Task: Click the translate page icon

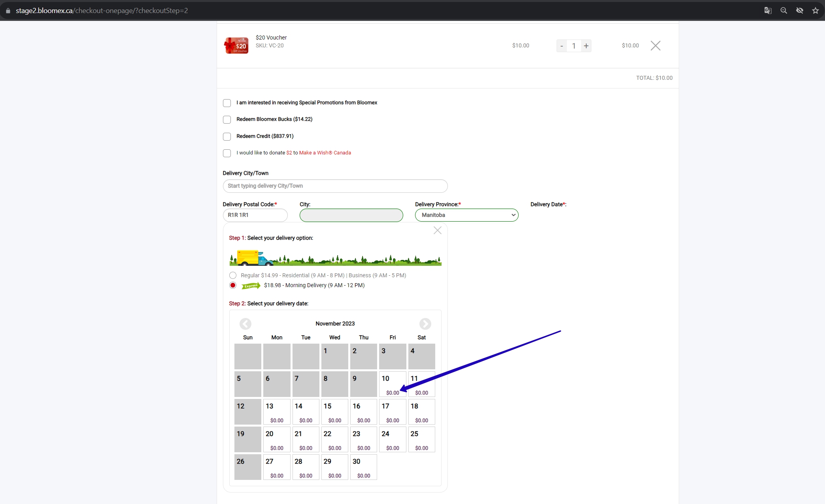Action: click(768, 11)
